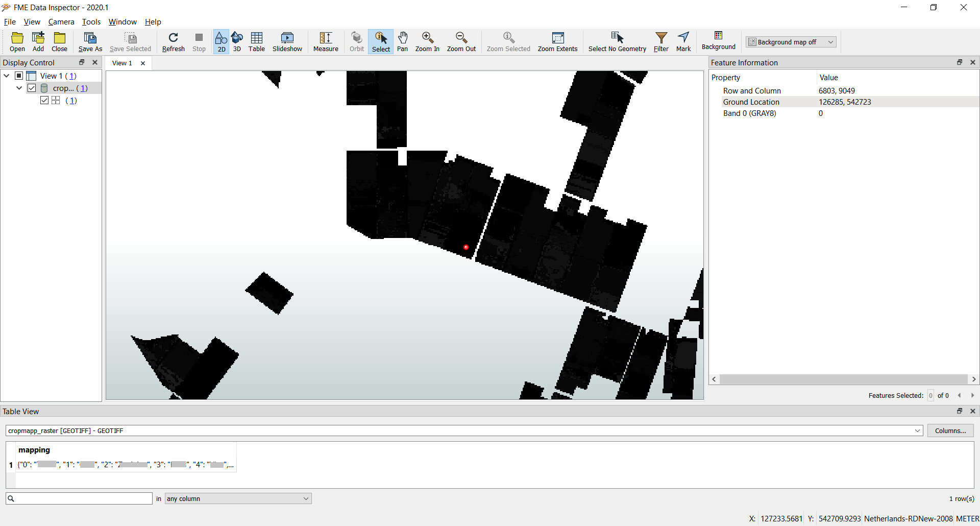Float the Feature Information panel
The width and height of the screenshot is (980, 526).
click(960, 62)
